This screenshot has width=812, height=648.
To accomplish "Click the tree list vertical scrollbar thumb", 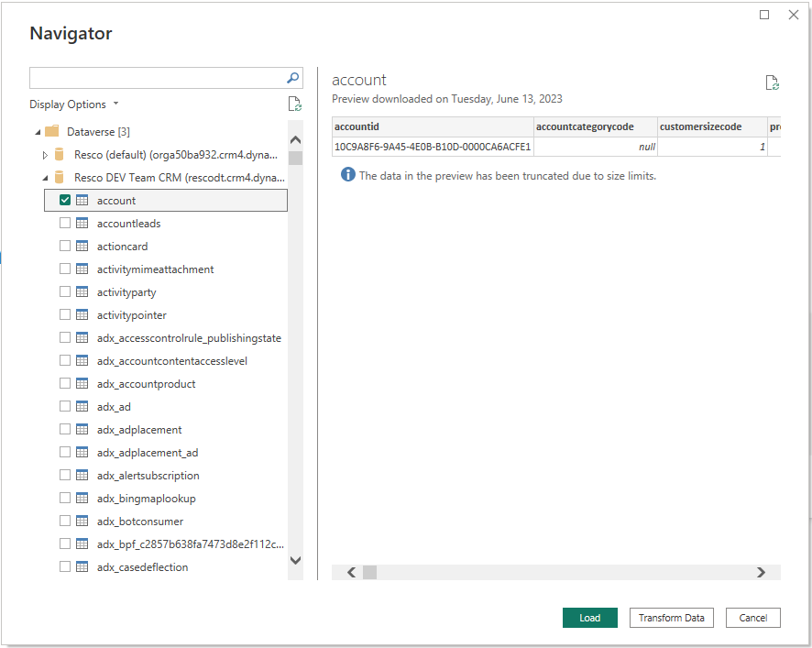I will (296, 158).
